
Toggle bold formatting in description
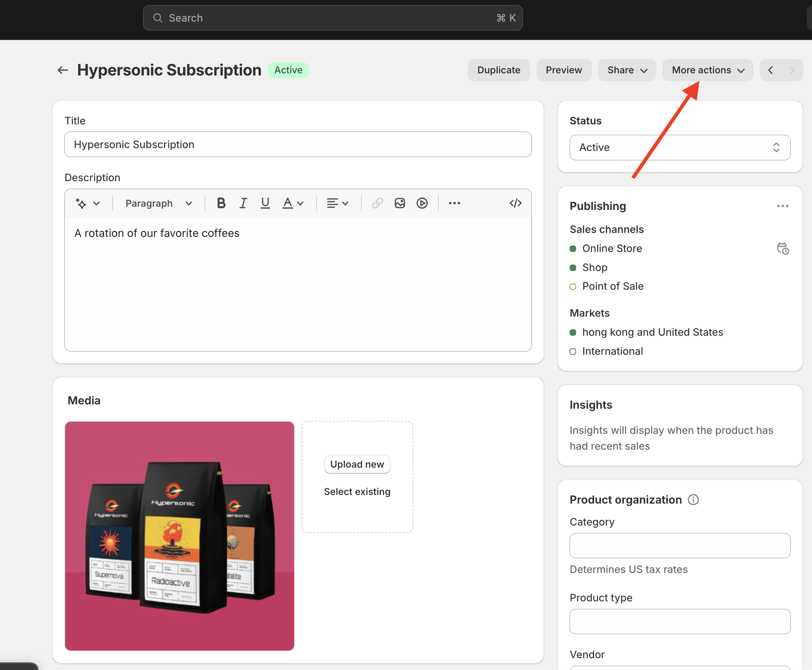pyautogui.click(x=221, y=203)
